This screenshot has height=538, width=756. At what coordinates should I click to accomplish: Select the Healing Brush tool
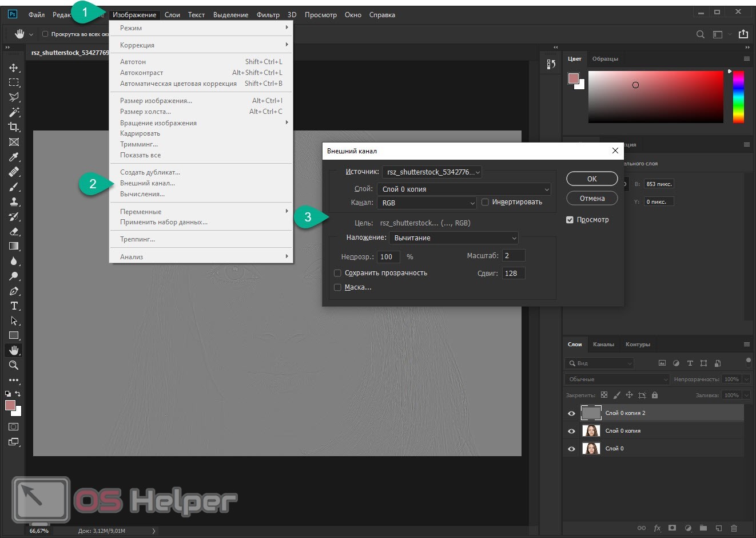pyautogui.click(x=14, y=172)
